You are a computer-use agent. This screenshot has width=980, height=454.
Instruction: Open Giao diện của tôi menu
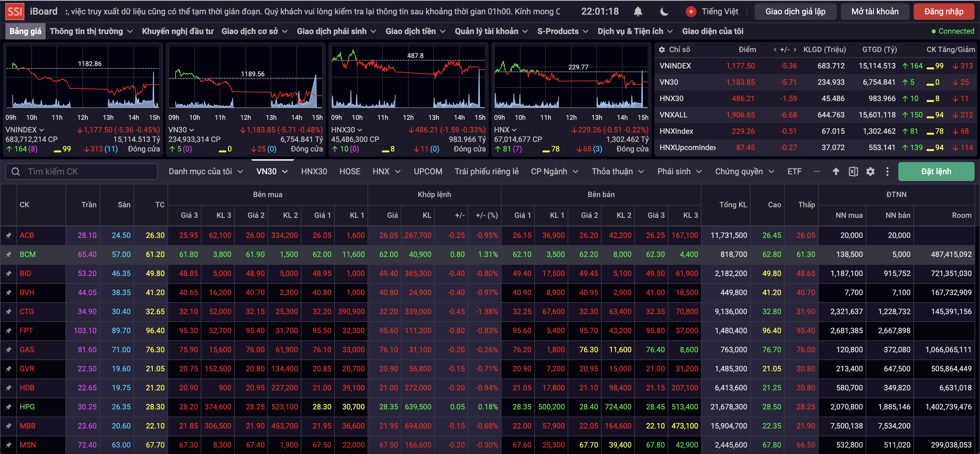pos(713,31)
